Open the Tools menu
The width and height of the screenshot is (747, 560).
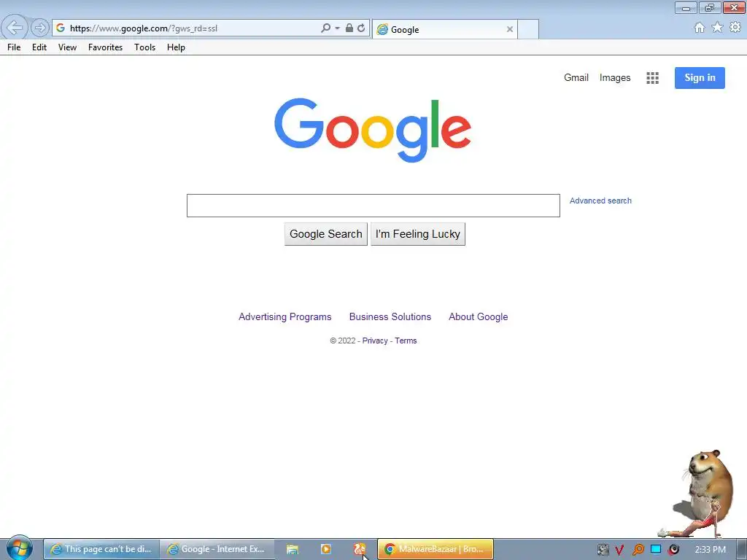[x=145, y=47]
